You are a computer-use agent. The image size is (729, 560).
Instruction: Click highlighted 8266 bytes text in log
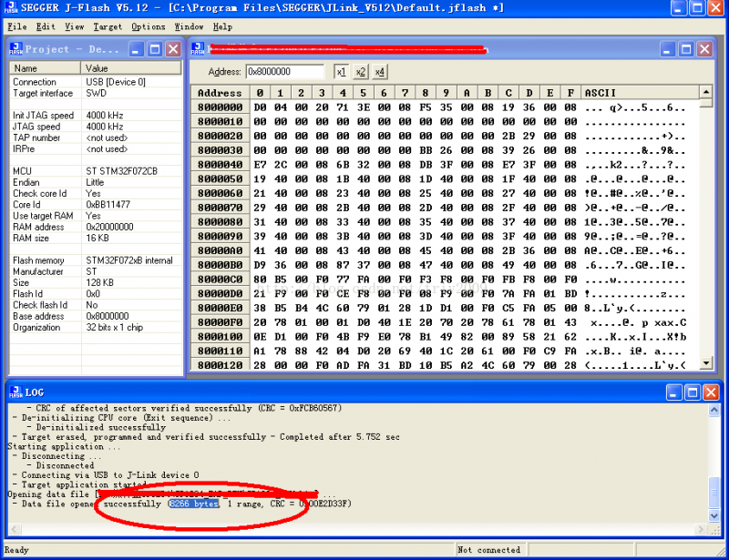point(194,504)
